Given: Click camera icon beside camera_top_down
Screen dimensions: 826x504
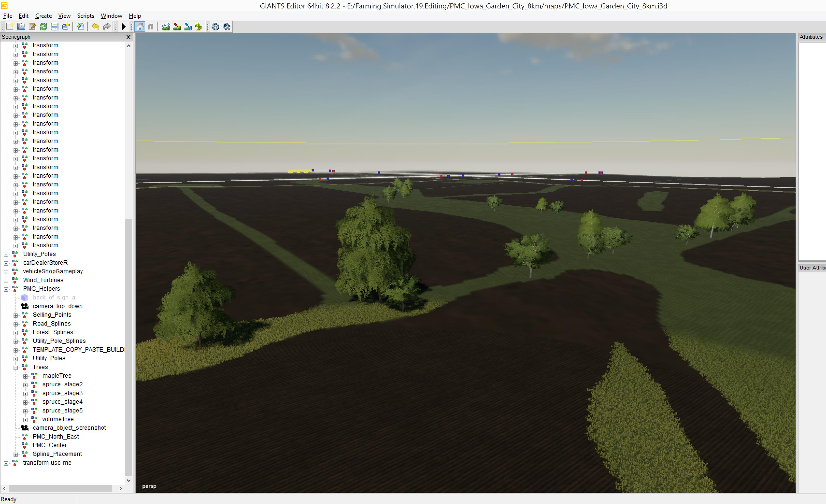Looking at the screenshot, I should [x=25, y=306].
